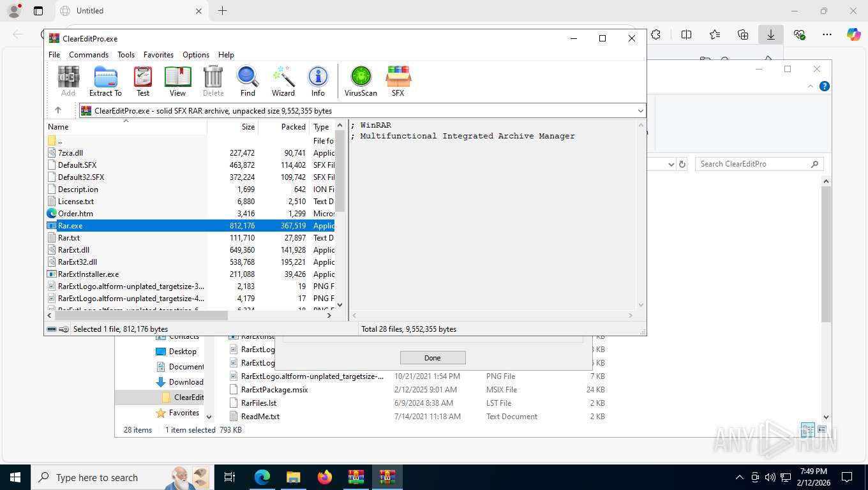
Task: Expand the archive path dropdown
Action: click(x=640, y=111)
